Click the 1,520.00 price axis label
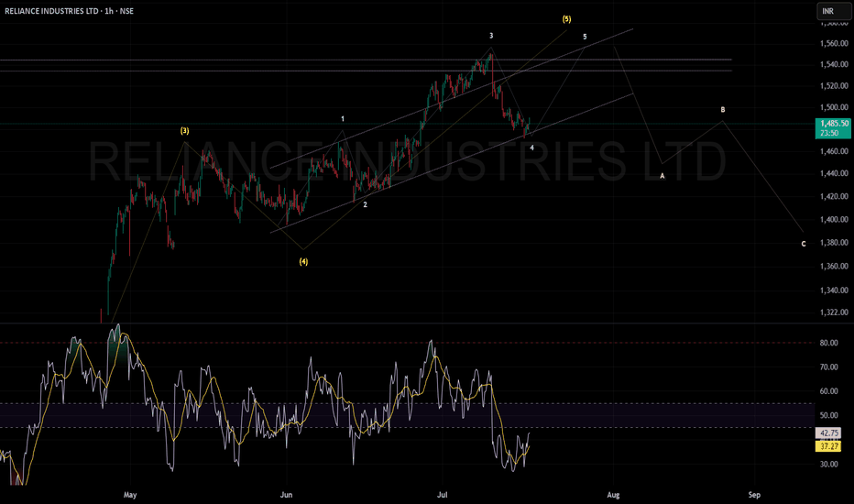Viewport: 854px width, 504px height. pyautogui.click(x=834, y=85)
